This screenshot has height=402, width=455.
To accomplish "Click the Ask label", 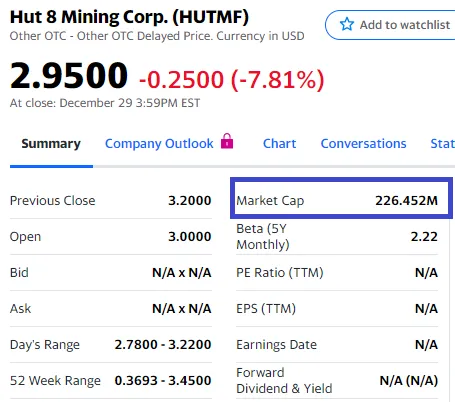I will (x=20, y=309).
